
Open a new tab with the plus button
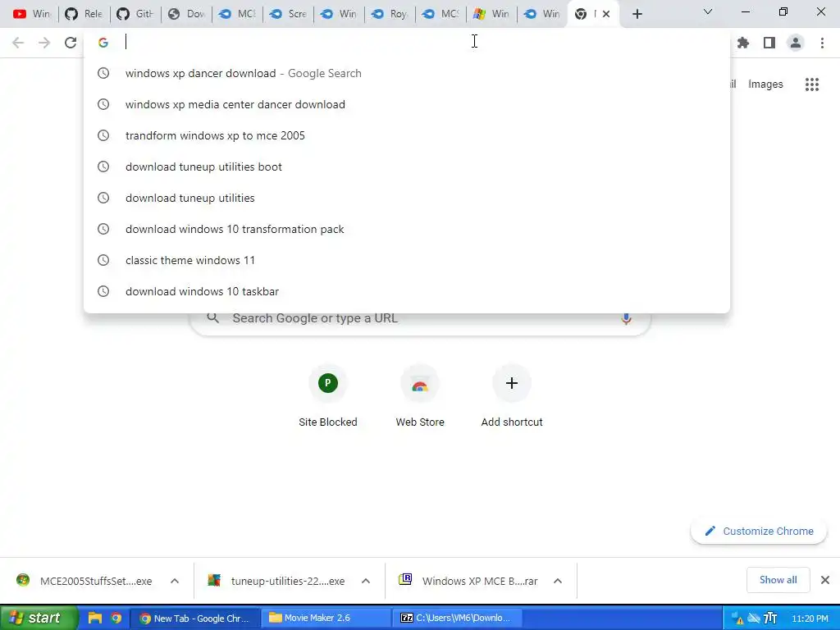637,14
